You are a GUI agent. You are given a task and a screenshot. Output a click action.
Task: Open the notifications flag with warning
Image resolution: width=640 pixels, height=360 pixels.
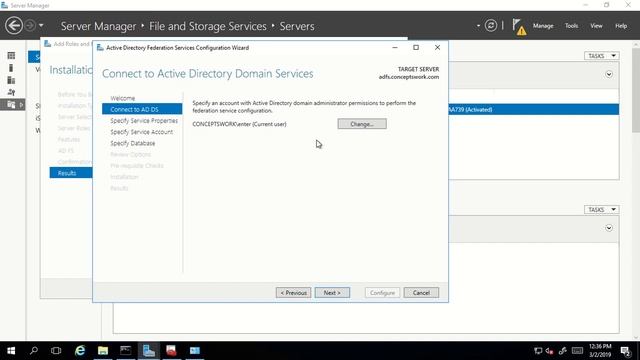[519, 27]
